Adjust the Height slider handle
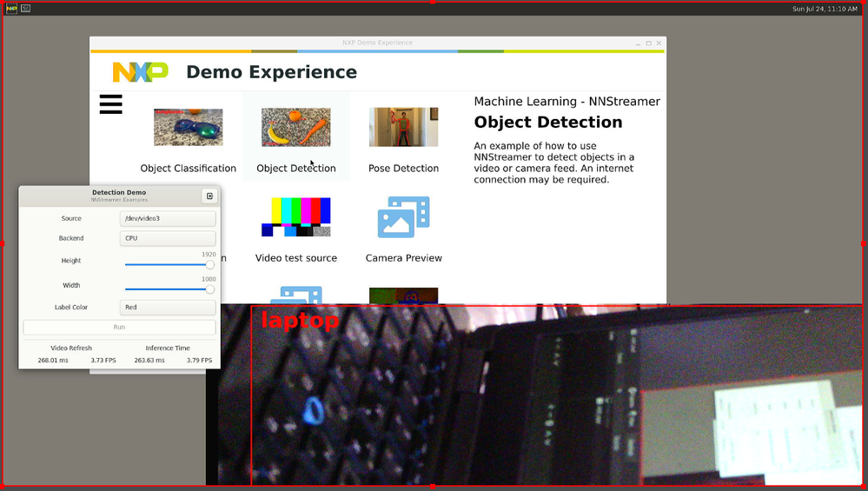 (209, 264)
